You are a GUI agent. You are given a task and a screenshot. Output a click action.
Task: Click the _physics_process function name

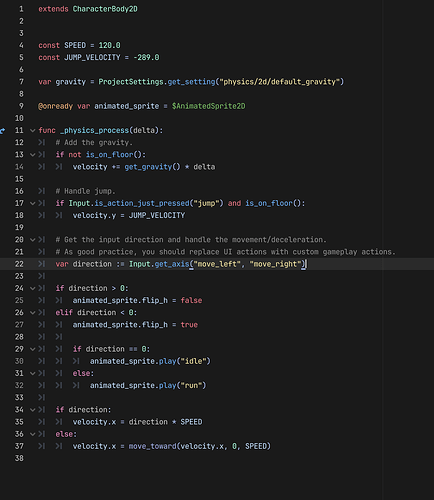[x=94, y=131]
